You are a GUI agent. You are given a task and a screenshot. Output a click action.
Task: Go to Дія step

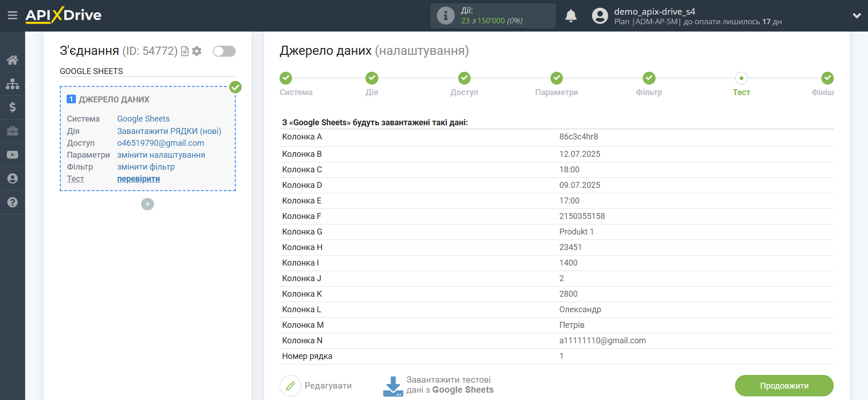[x=372, y=78]
